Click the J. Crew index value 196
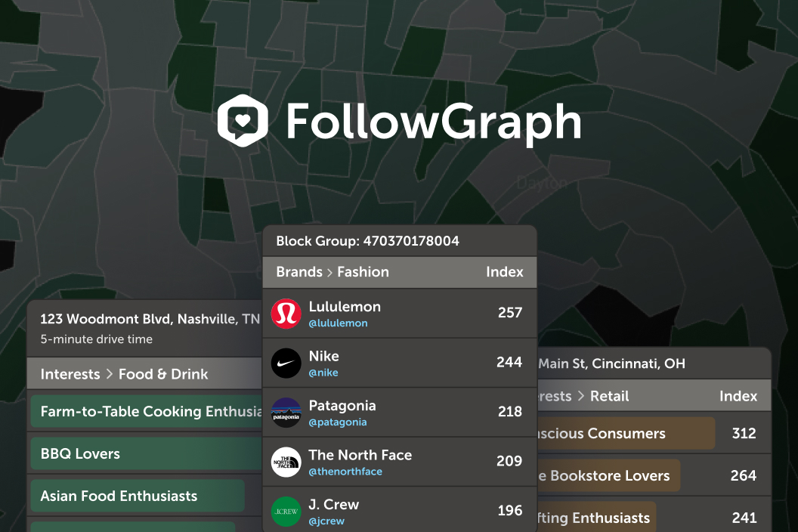Viewport: 798px width, 532px height. coord(510,510)
